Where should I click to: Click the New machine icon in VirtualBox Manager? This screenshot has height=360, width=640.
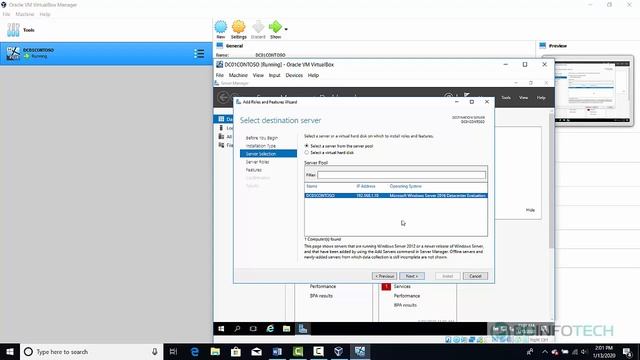pyautogui.click(x=221, y=27)
